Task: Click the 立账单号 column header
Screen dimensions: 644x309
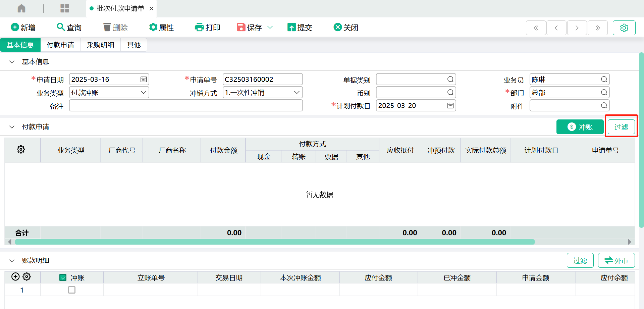Action: point(151,278)
